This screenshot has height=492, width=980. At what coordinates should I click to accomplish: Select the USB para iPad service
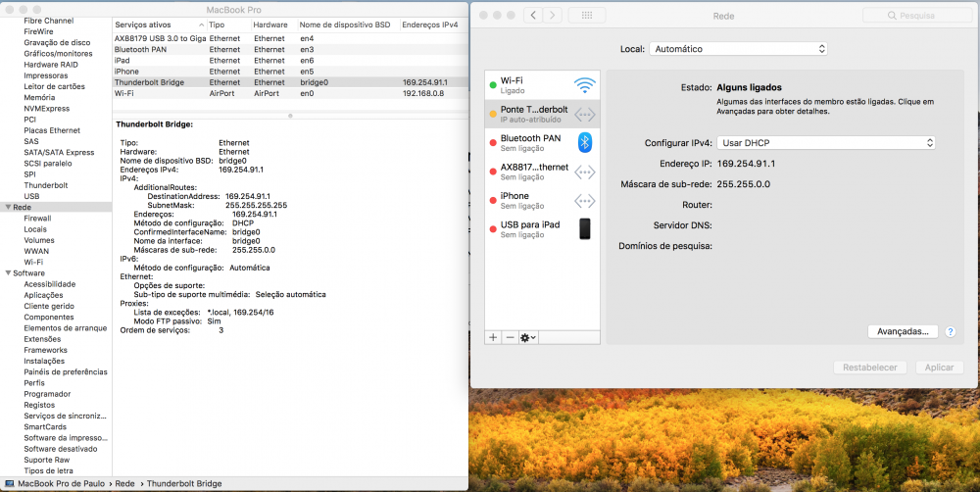[x=542, y=228]
